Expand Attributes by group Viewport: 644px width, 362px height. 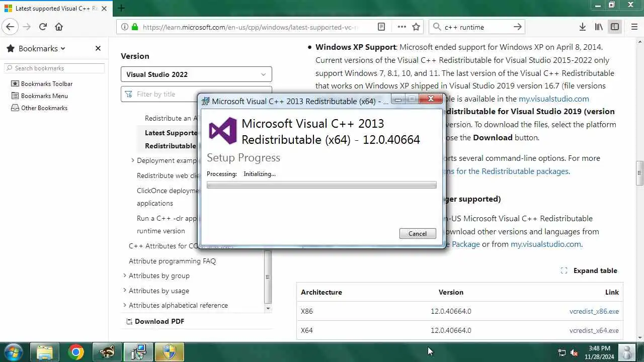click(125, 276)
